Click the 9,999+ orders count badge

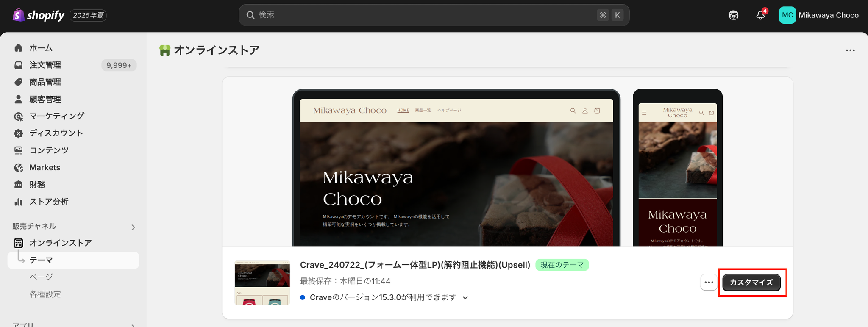click(x=119, y=65)
